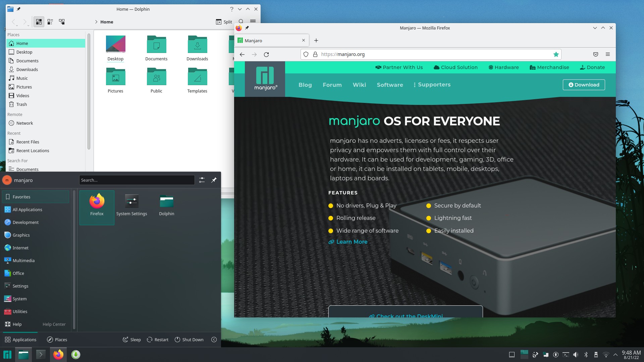The width and height of the screenshot is (644, 362).
Task: Select Recent Files in Dolphin sidebar
Action: pyautogui.click(x=46, y=142)
